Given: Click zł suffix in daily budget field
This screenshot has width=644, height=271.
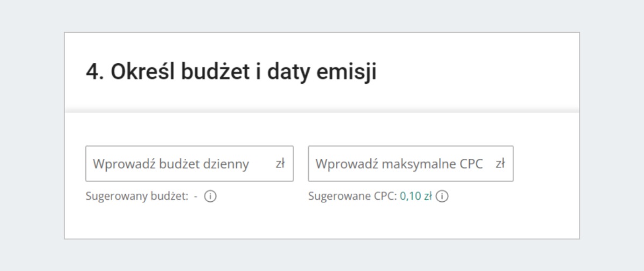Looking at the screenshot, I should [x=280, y=164].
